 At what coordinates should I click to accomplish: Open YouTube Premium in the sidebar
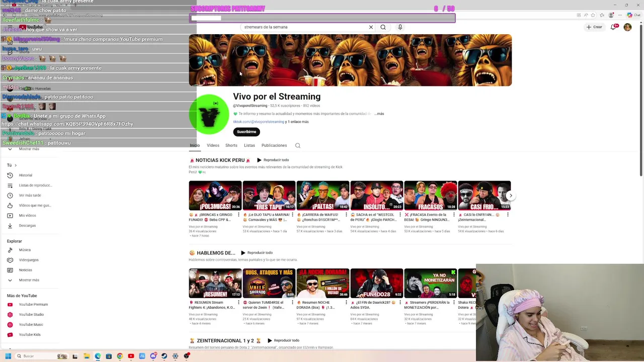33,304
